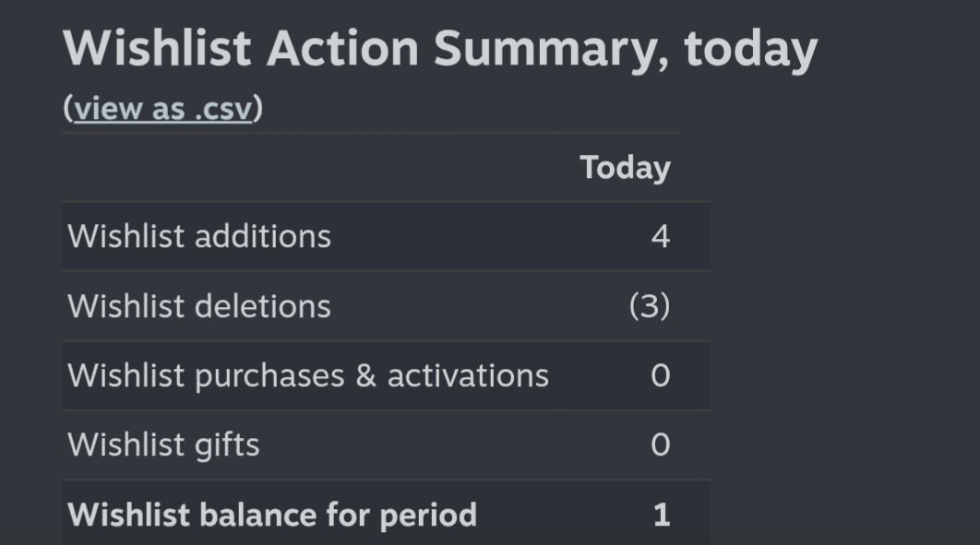Viewport: 980px width, 545px height.
Task: Select the additions count of 4
Action: (661, 237)
